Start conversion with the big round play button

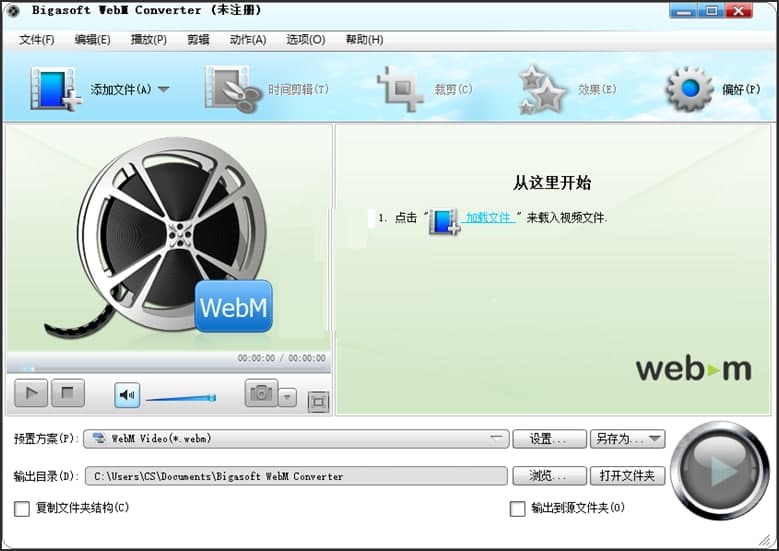pyautogui.click(x=720, y=471)
